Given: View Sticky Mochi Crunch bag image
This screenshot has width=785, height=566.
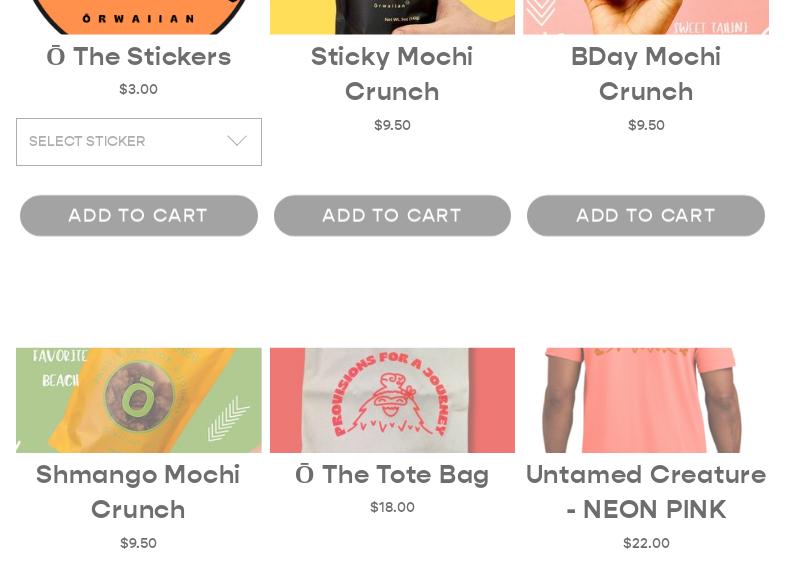Looking at the screenshot, I should tap(392, 16).
